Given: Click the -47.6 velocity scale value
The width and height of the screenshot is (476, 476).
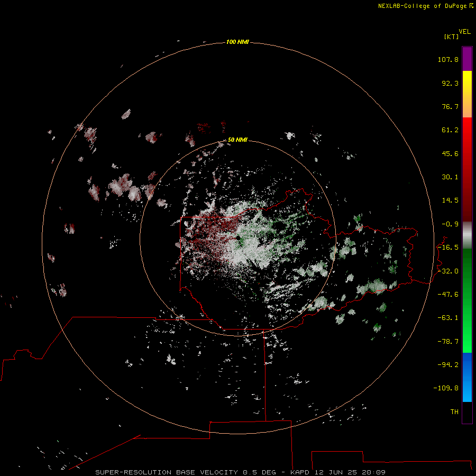Looking at the screenshot, I should 448,295.
